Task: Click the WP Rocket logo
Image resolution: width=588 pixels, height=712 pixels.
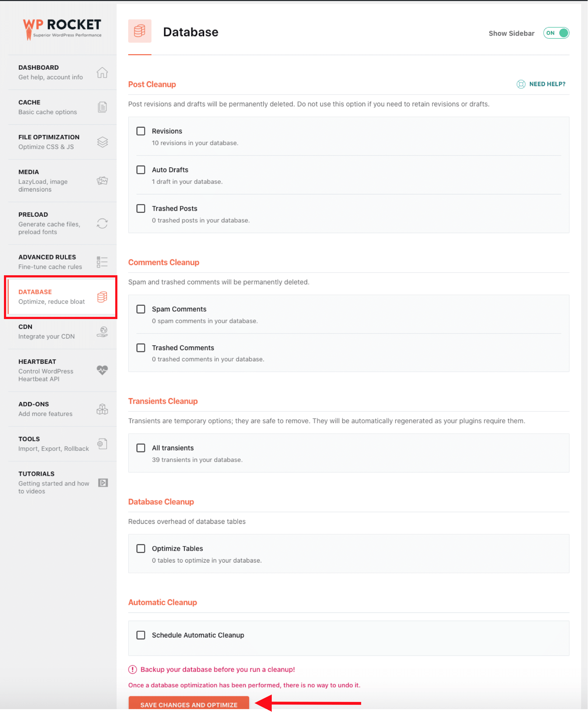Action: [62, 29]
